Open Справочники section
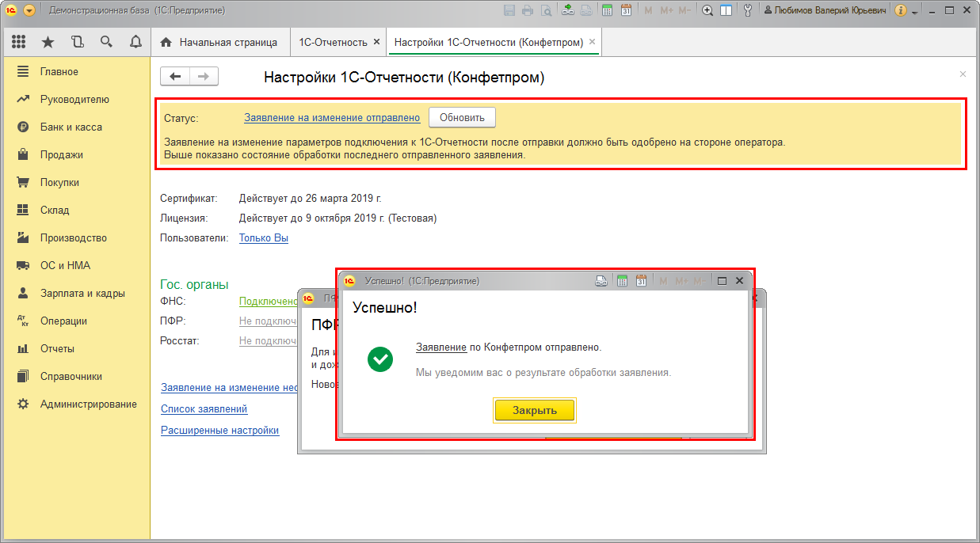 pos(75,376)
